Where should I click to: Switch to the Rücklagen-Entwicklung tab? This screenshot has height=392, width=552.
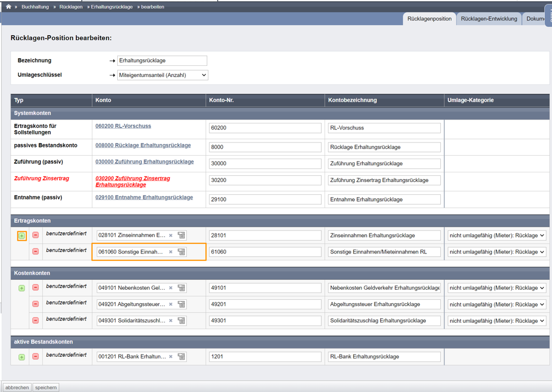click(489, 18)
